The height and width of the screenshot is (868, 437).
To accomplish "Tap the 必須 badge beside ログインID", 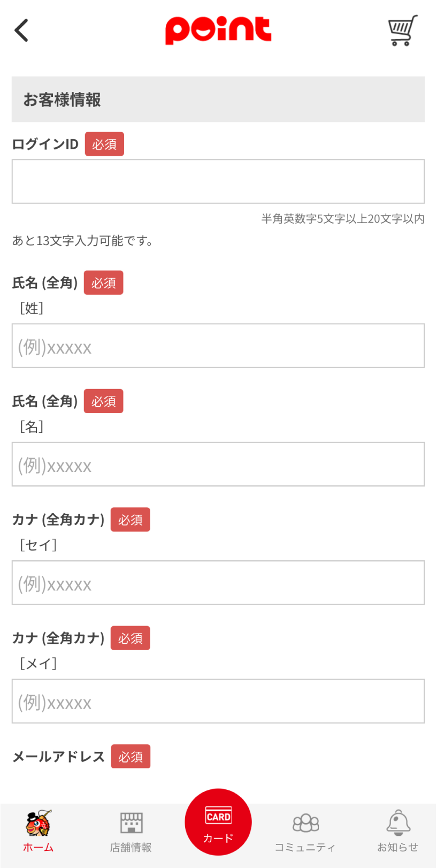I will pos(104,144).
